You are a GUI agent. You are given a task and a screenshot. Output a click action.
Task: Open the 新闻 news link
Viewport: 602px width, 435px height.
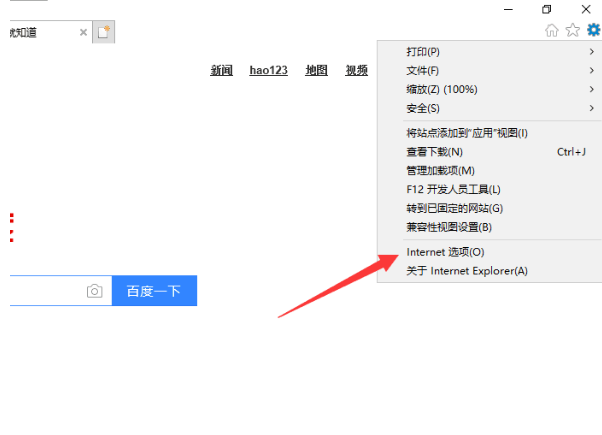pos(221,70)
